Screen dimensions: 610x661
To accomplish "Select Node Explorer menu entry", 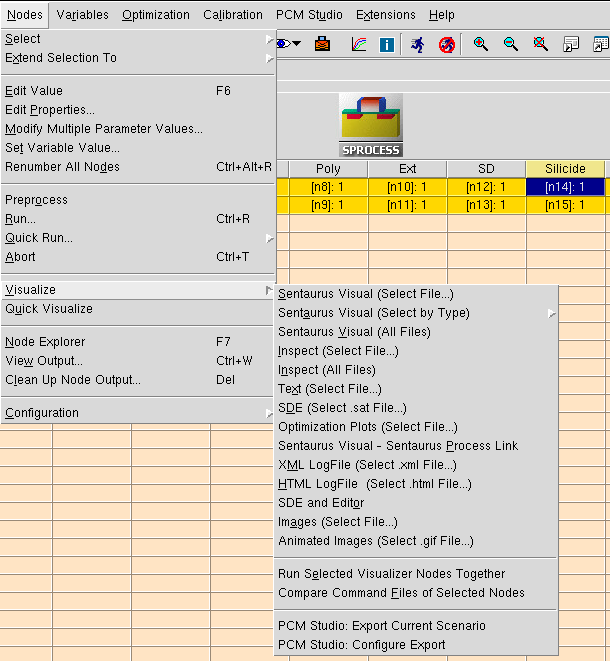I will coord(45,342).
